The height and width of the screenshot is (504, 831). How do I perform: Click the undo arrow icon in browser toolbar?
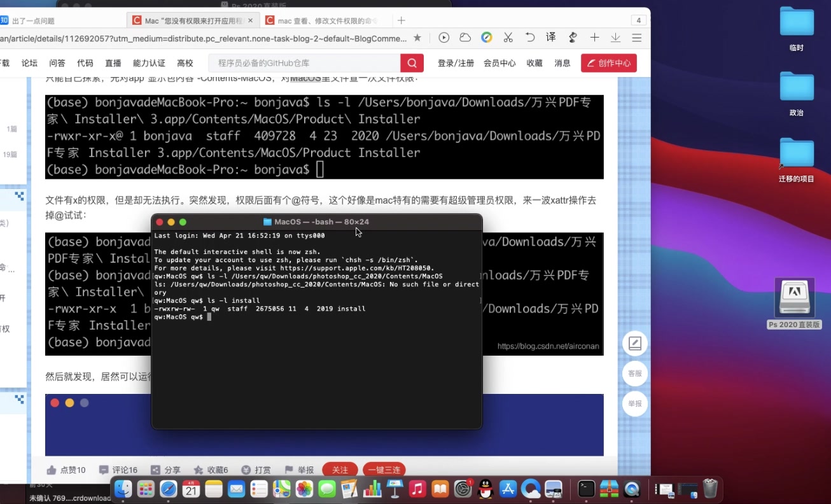point(529,38)
